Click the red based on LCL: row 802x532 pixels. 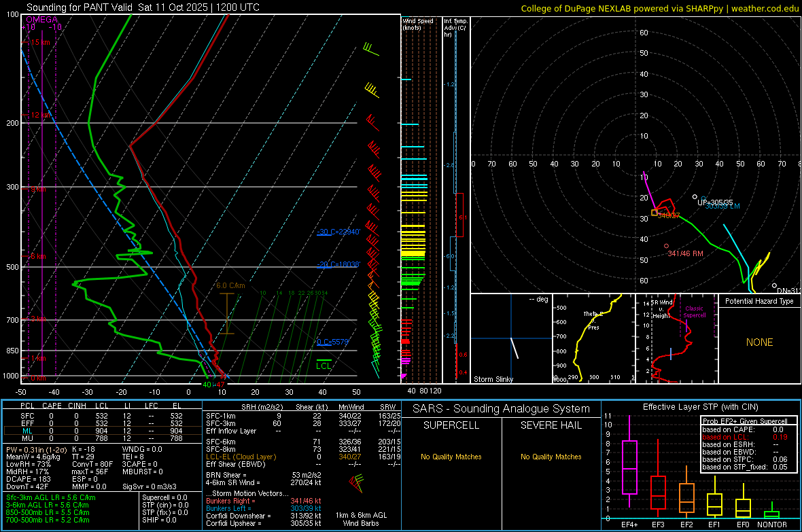click(x=745, y=437)
